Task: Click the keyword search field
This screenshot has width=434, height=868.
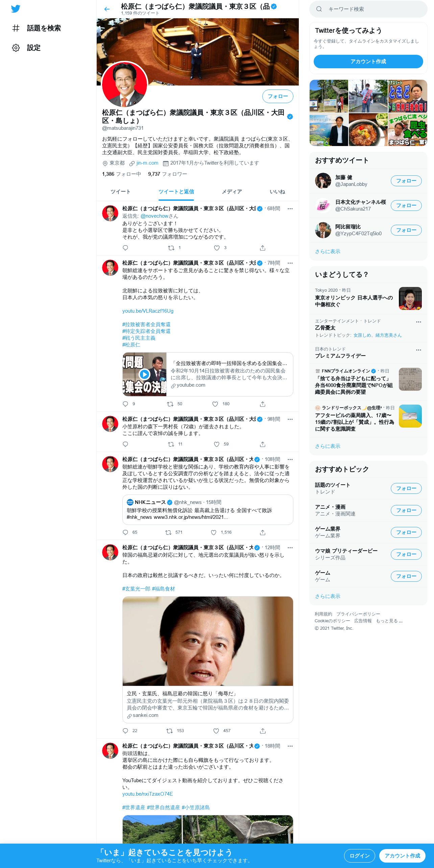Action: [368, 9]
